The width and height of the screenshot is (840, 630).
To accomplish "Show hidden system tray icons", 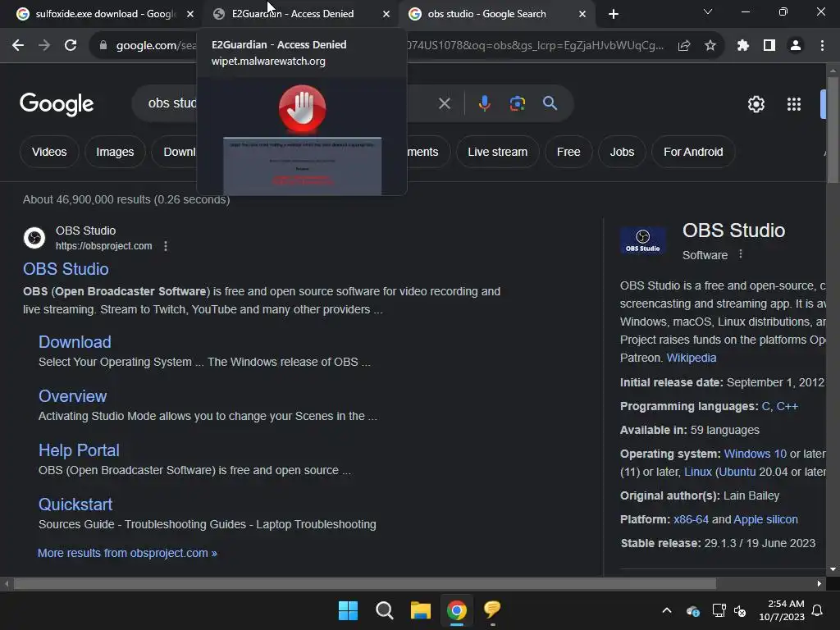I will click(x=667, y=610).
